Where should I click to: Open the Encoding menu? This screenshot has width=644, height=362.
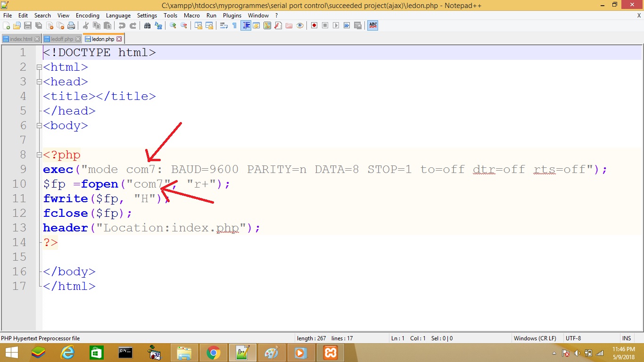(x=88, y=16)
